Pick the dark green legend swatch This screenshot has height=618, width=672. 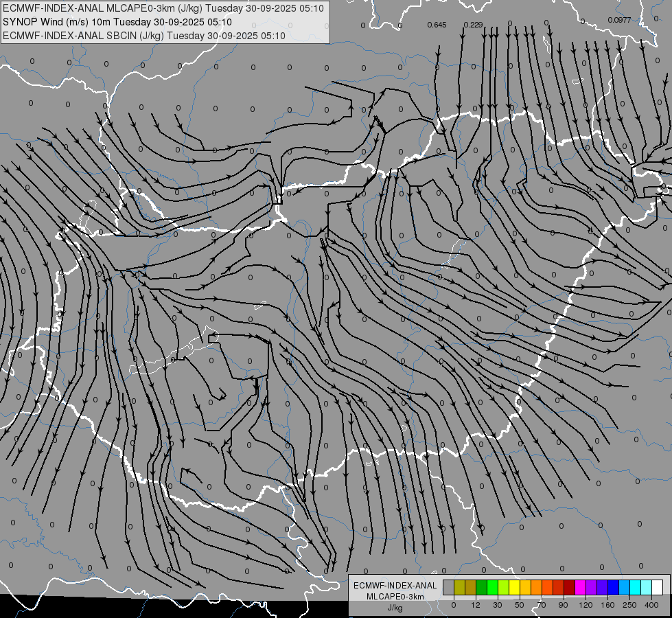pyautogui.click(x=482, y=587)
